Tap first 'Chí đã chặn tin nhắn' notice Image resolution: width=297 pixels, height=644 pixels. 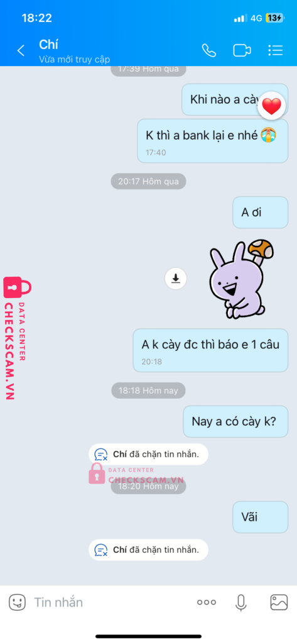148,454
